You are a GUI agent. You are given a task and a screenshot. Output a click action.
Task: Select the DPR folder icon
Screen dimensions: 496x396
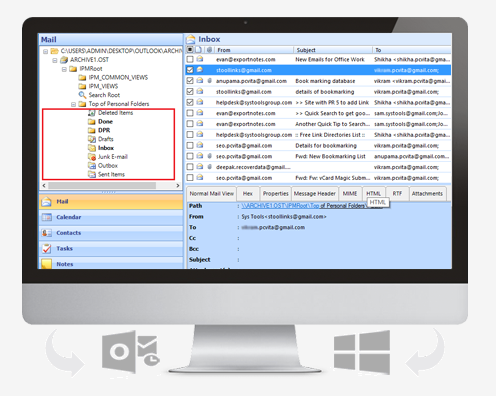(x=92, y=130)
